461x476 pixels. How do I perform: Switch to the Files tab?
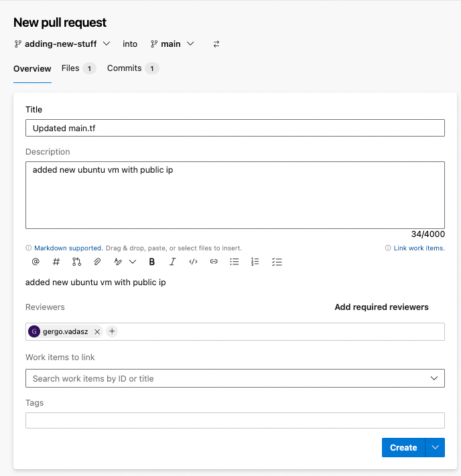point(78,68)
